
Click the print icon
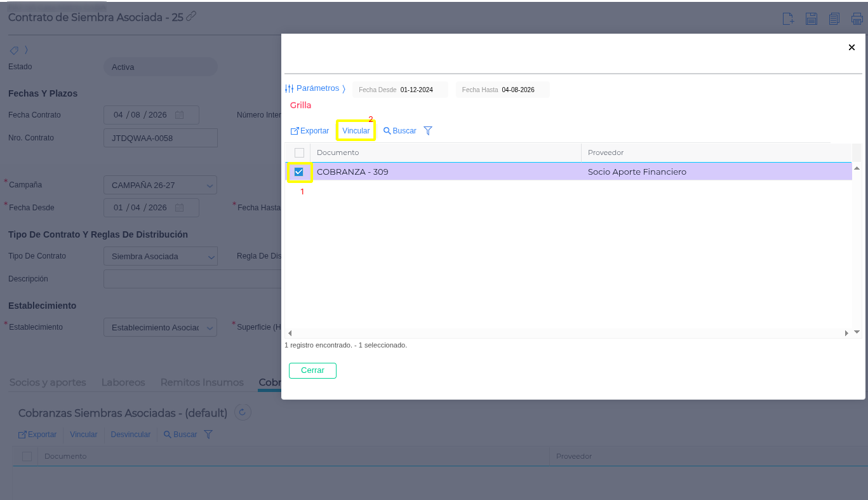point(857,18)
